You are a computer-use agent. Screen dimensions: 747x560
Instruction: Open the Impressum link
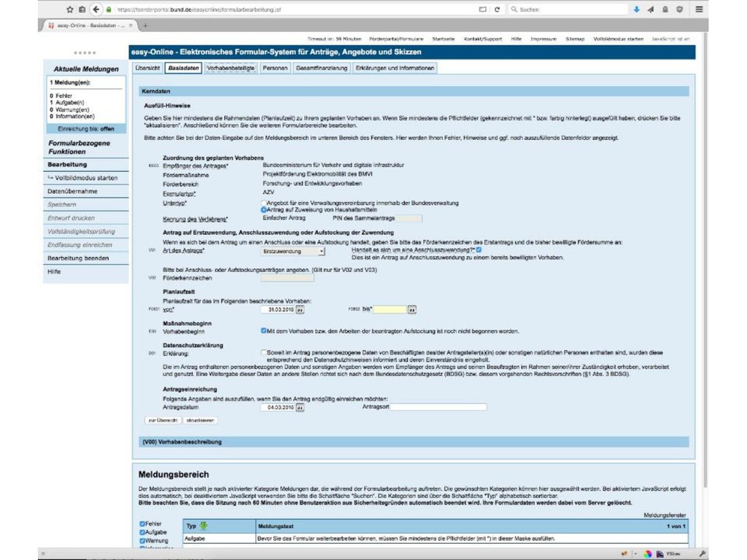[x=543, y=39]
